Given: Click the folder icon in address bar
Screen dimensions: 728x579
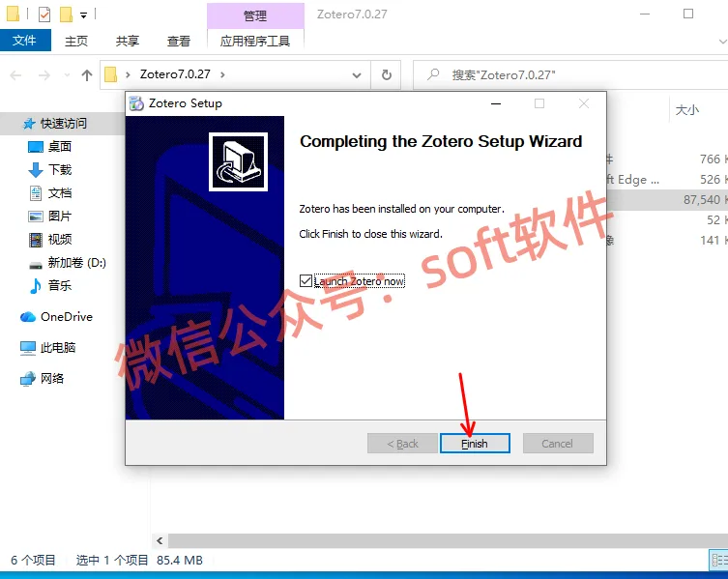Looking at the screenshot, I should 111,74.
